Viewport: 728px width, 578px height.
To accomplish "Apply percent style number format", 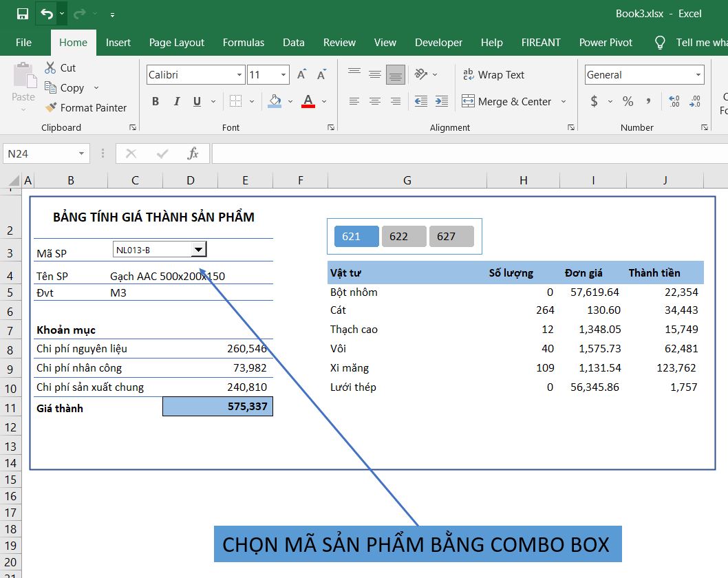I will (x=628, y=101).
